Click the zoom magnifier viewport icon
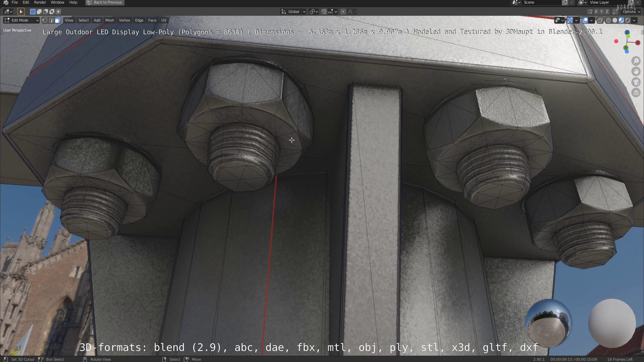 click(x=636, y=61)
